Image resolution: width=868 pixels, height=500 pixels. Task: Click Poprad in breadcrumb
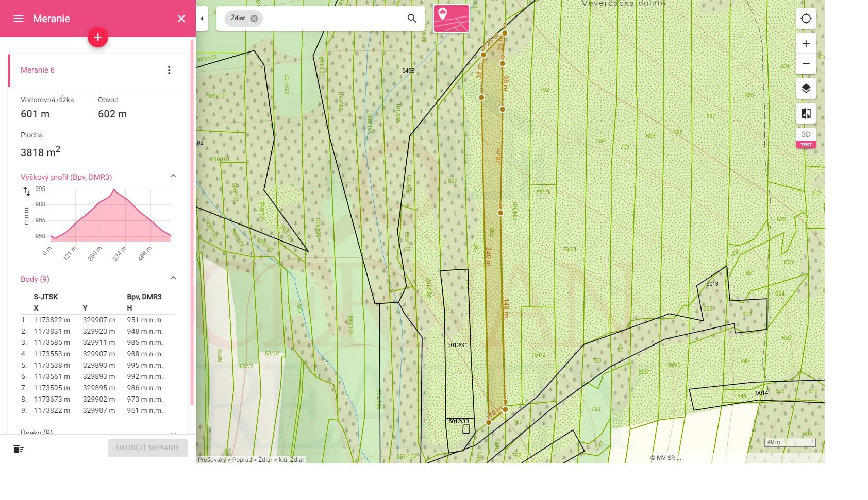(x=242, y=460)
